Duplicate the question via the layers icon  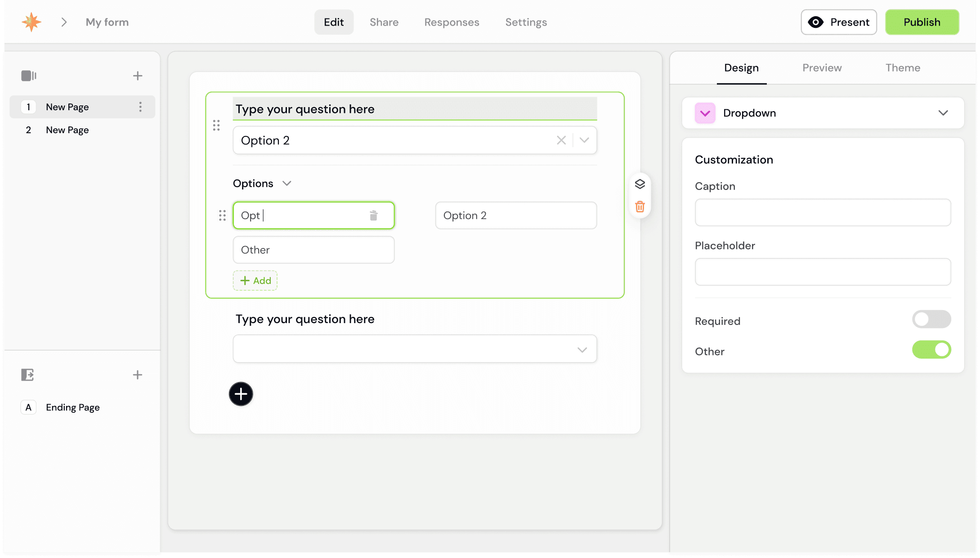pos(640,184)
